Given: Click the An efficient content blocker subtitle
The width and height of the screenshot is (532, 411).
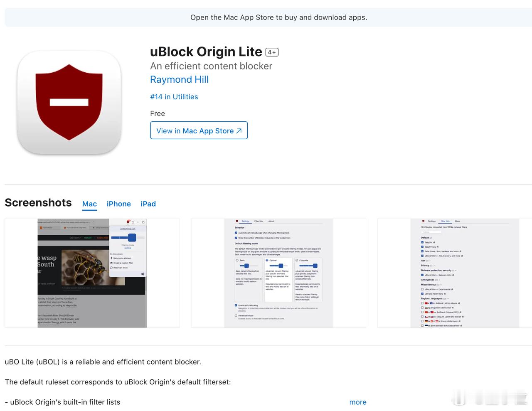Looking at the screenshot, I should (211, 66).
